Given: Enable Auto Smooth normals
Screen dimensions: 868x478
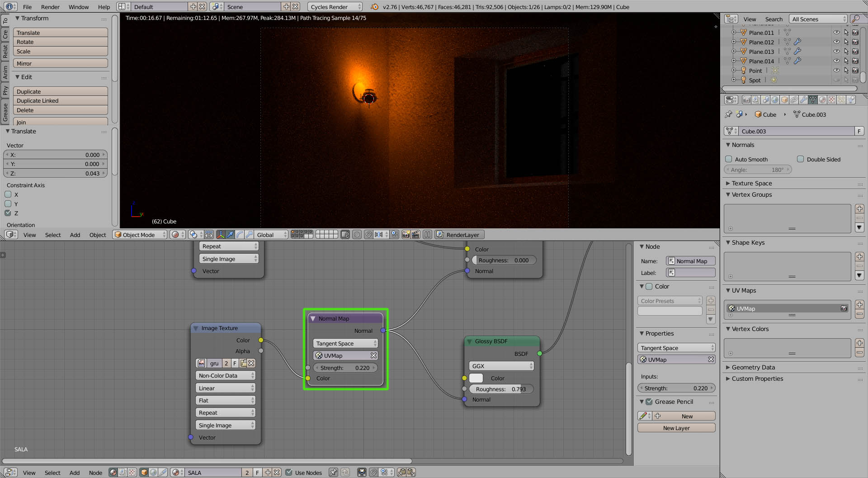Looking at the screenshot, I should (x=729, y=159).
